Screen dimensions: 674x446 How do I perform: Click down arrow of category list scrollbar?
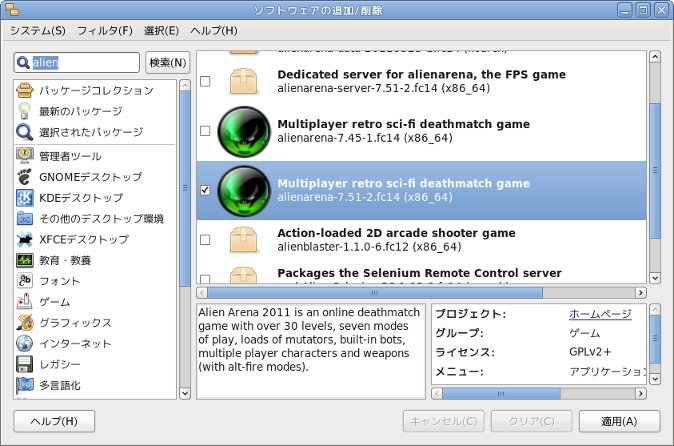[185, 393]
